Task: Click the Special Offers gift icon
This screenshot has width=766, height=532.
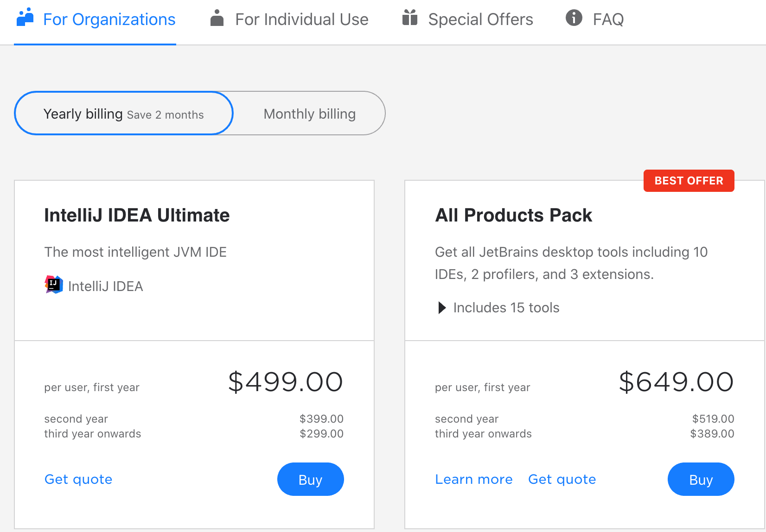Action: [410, 18]
